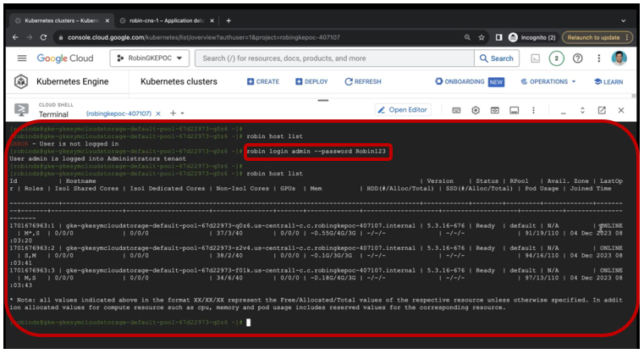Open Cloud Shell terminal settings gear
The image size is (644, 354).
(476, 110)
